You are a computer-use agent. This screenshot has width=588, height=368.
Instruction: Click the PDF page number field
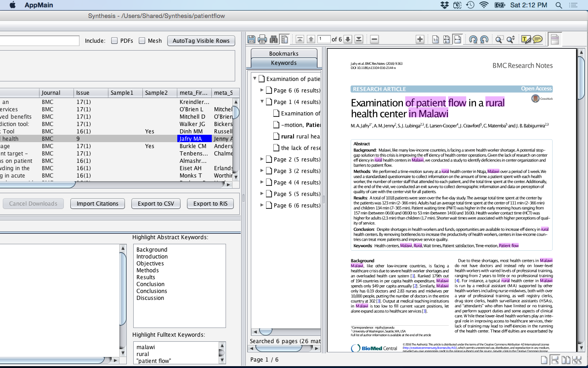pos(324,40)
